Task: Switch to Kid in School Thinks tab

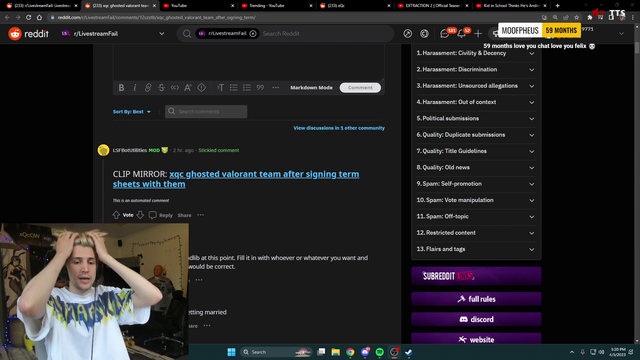Action: pos(511,6)
